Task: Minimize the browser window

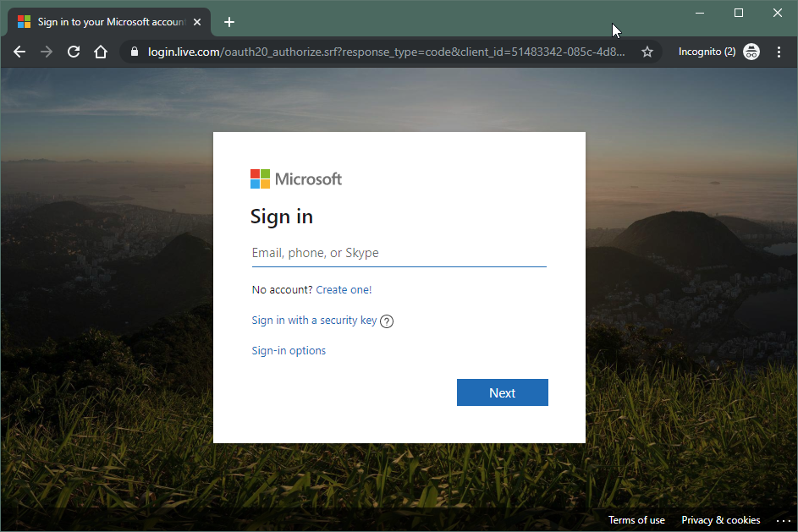Action: click(x=700, y=14)
